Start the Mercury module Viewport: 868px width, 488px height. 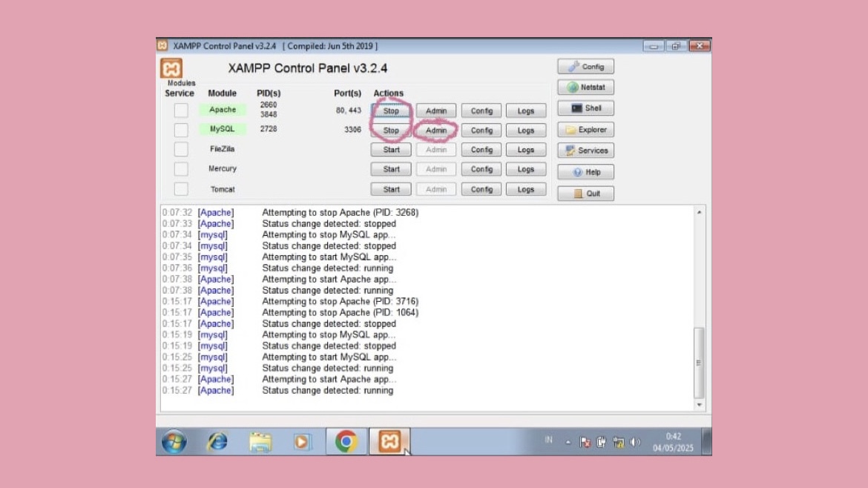(x=391, y=169)
